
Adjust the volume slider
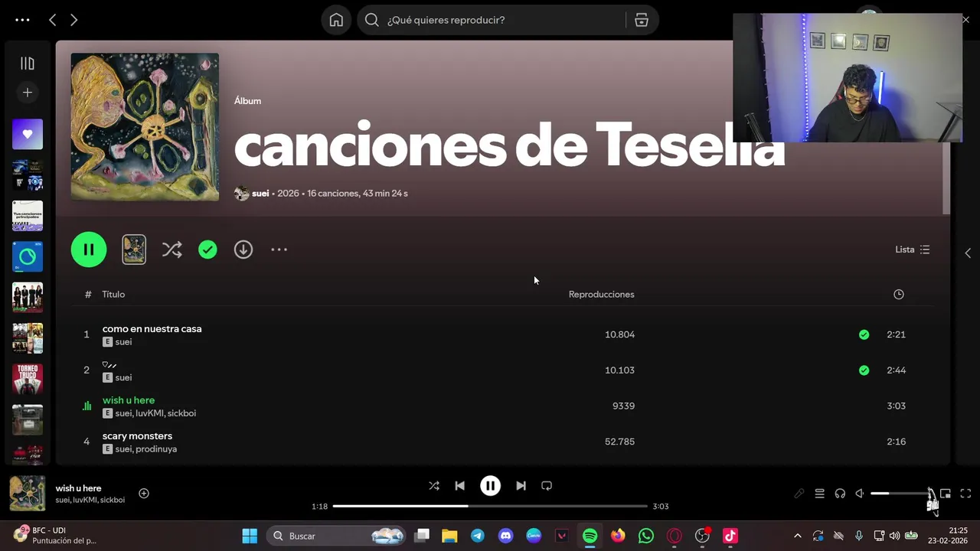point(900,494)
